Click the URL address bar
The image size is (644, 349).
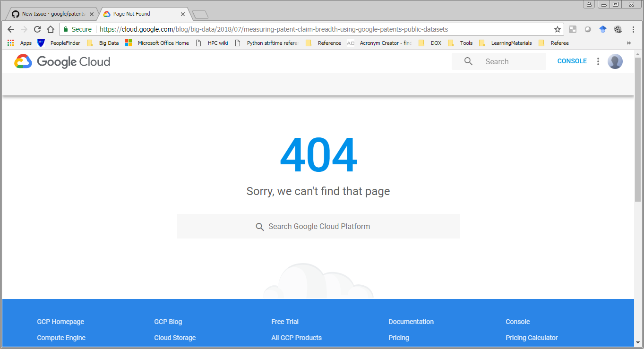(312, 29)
